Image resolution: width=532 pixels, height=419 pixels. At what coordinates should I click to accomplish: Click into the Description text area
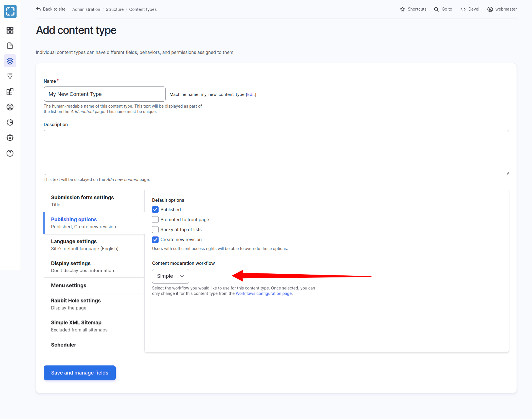[276, 152]
